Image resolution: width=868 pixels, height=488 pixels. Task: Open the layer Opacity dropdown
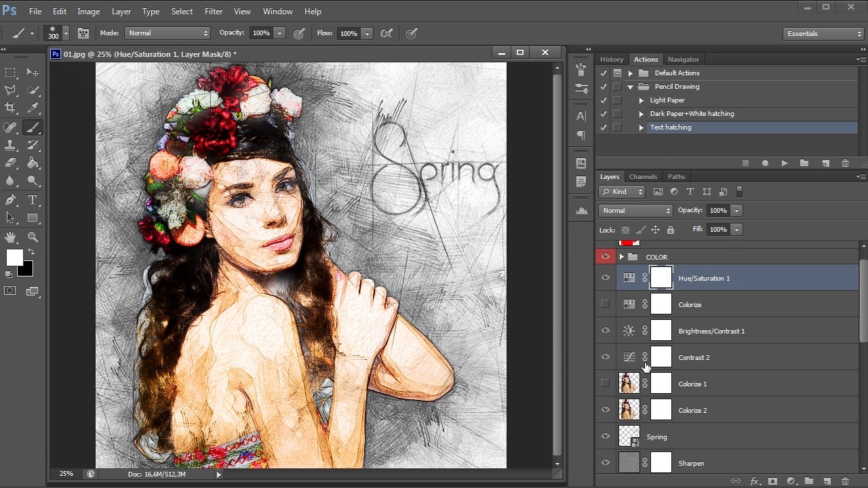736,210
